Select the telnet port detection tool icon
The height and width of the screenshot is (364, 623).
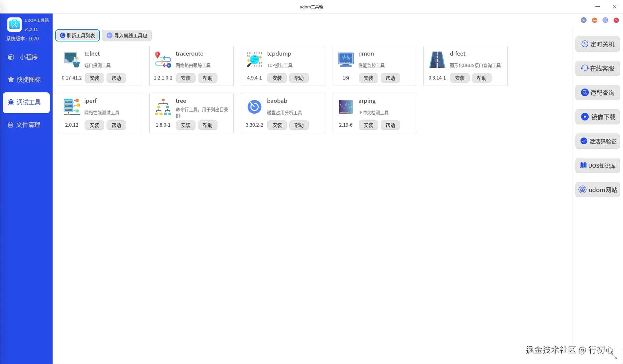(x=71, y=59)
